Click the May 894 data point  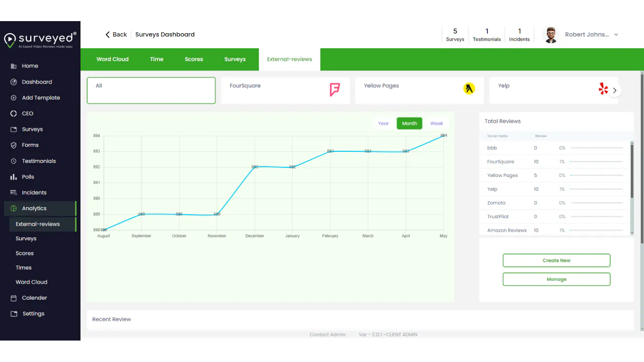click(443, 136)
